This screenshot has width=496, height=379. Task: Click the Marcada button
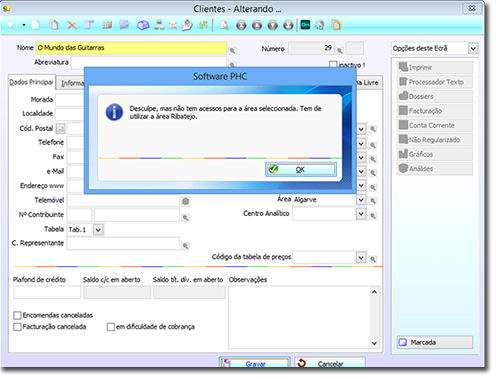(435, 342)
